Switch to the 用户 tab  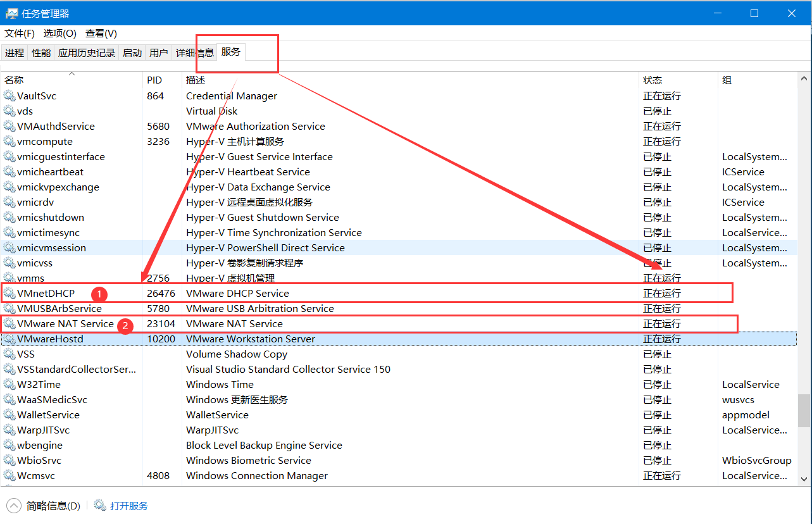(159, 53)
